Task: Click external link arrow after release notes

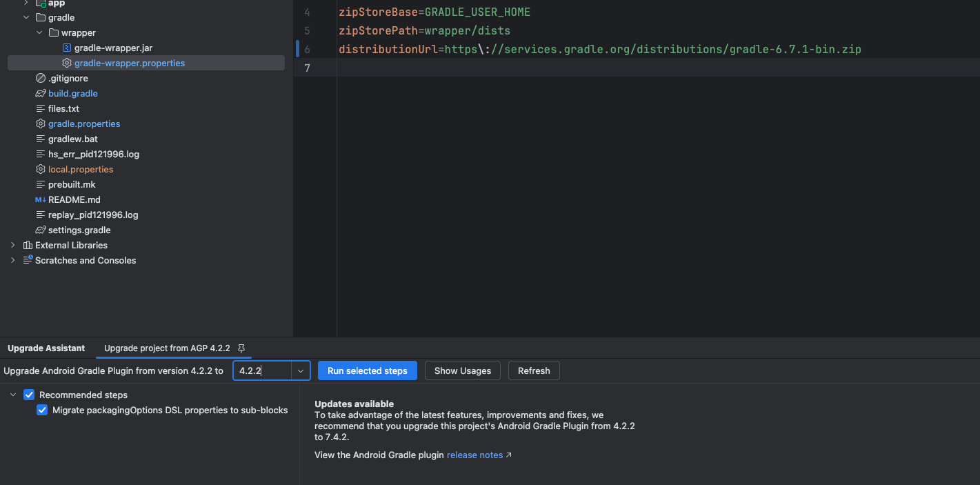Action: (x=509, y=455)
